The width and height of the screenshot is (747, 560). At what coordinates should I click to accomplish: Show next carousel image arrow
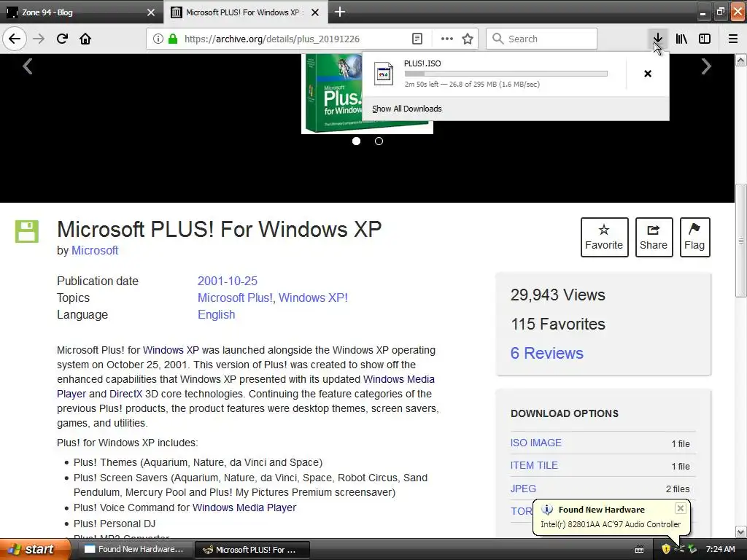coord(706,66)
